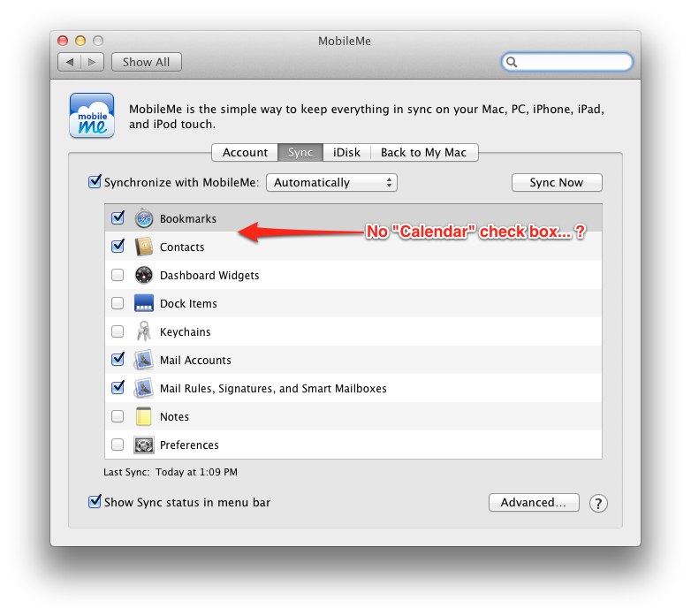Viewport: 691px width, 616px height.
Task: Click the Contacts address book icon
Action: coord(144,247)
